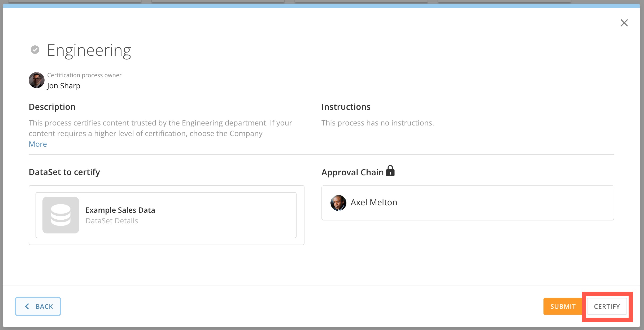Open DataSet Details for Example Sales Data
Screen dimensions: 644x330
pos(112,220)
